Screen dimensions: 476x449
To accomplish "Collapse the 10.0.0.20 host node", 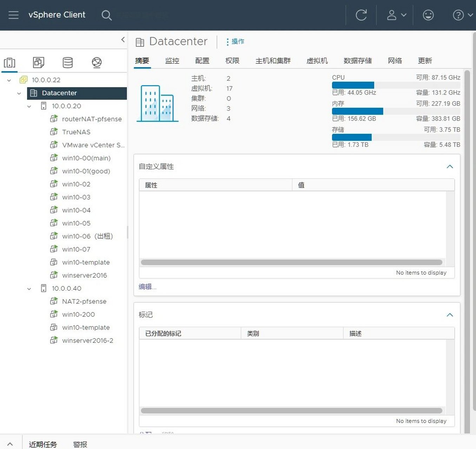I will pos(29,106).
